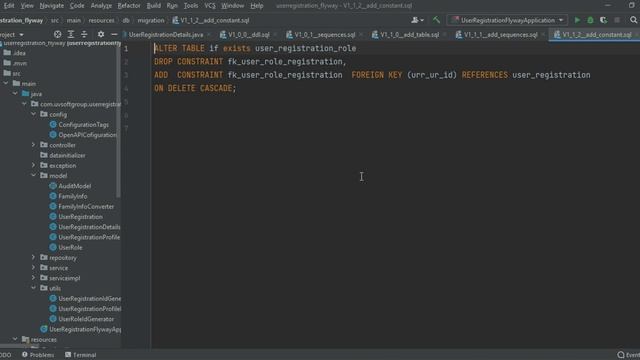Open the Refactor menu
Screen dimensions: 640x360
(x=129, y=6)
